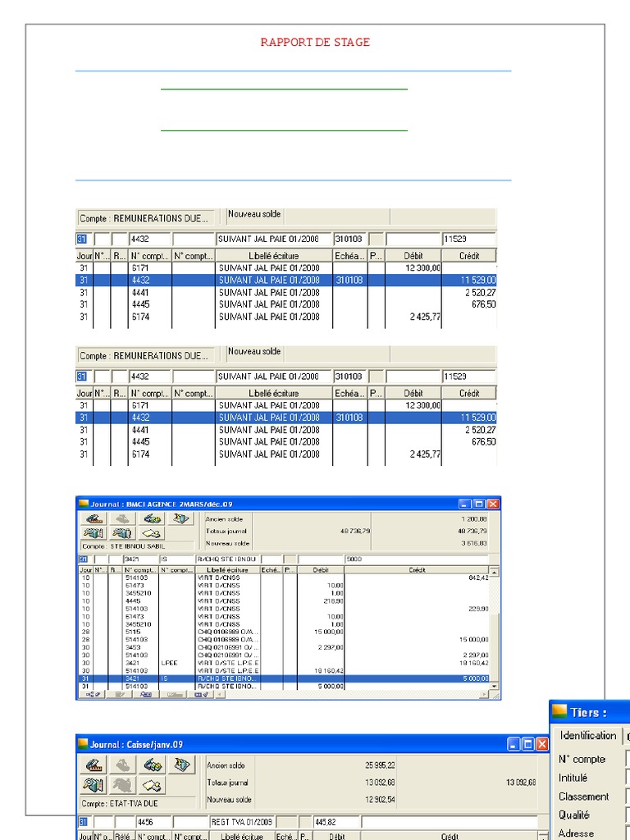630x840 pixels.
Task: Click the hand-with-paper icon in BMCI journal toolbar
Action: point(152,533)
